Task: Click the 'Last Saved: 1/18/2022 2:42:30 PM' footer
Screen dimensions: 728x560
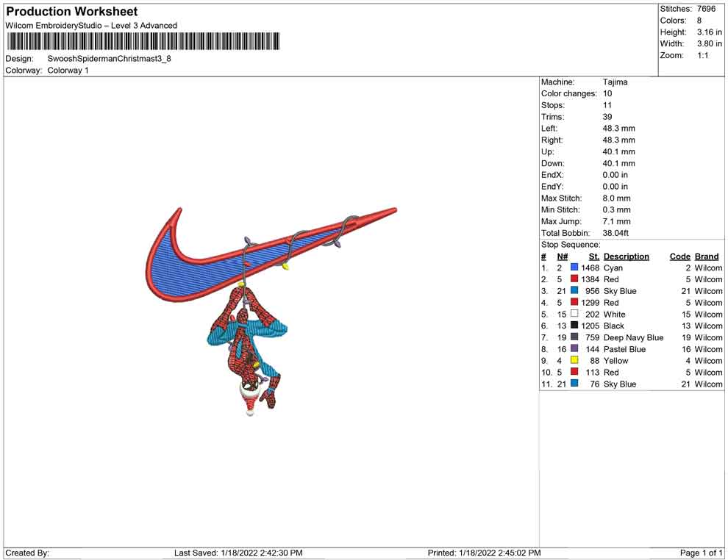Action: (x=238, y=553)
